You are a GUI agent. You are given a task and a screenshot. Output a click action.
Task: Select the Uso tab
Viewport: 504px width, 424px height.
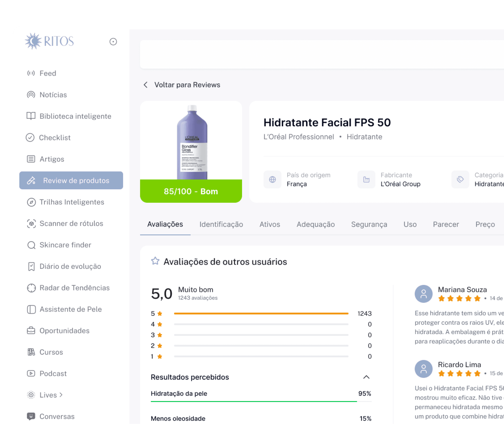(410, 224)
